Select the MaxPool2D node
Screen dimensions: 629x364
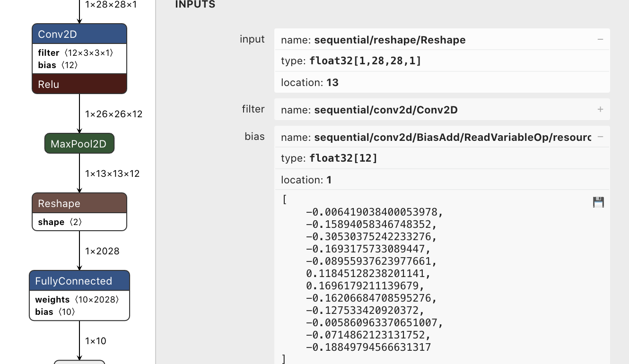(x=79, y=143)
